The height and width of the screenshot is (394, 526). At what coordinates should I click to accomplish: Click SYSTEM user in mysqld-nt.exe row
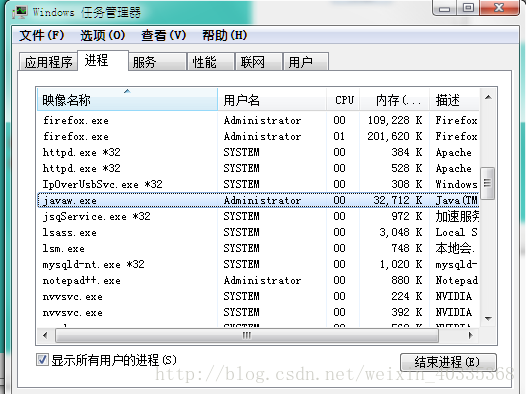242,264
